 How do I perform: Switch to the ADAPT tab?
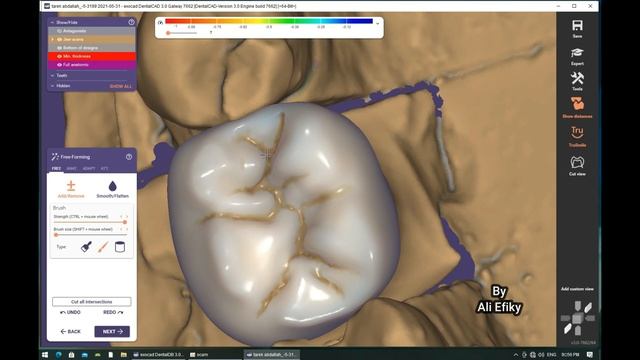tap(89, 168)
